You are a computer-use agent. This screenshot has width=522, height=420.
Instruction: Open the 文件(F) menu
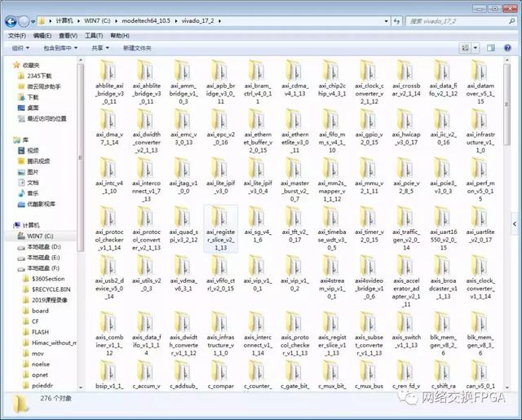coord(17,36)
